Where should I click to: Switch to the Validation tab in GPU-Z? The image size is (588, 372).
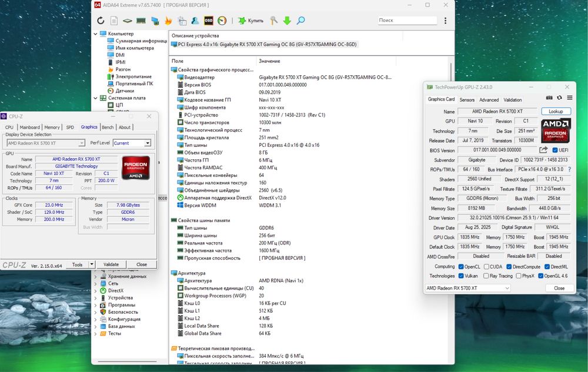(513, 100)
